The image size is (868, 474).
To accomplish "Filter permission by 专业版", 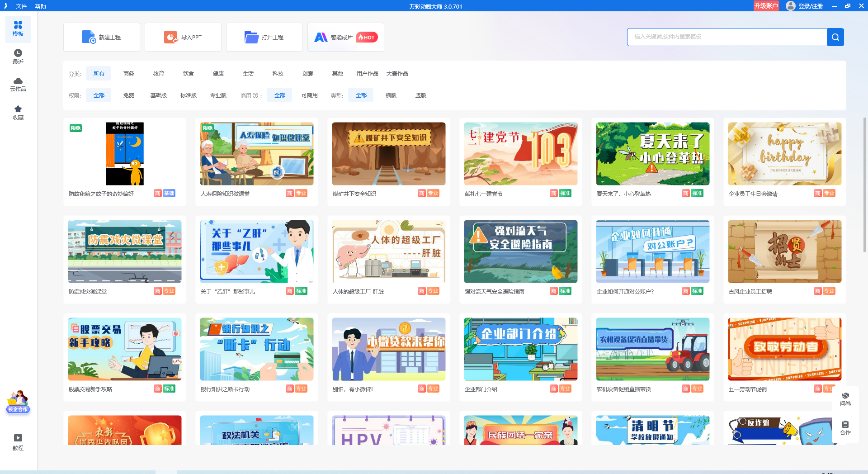I will (218, 95).
